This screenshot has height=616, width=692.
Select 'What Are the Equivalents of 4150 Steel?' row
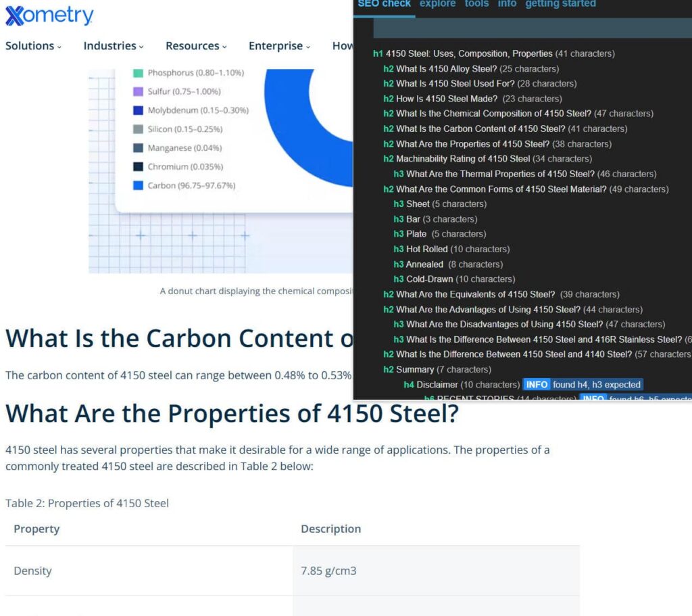(501, 295)
